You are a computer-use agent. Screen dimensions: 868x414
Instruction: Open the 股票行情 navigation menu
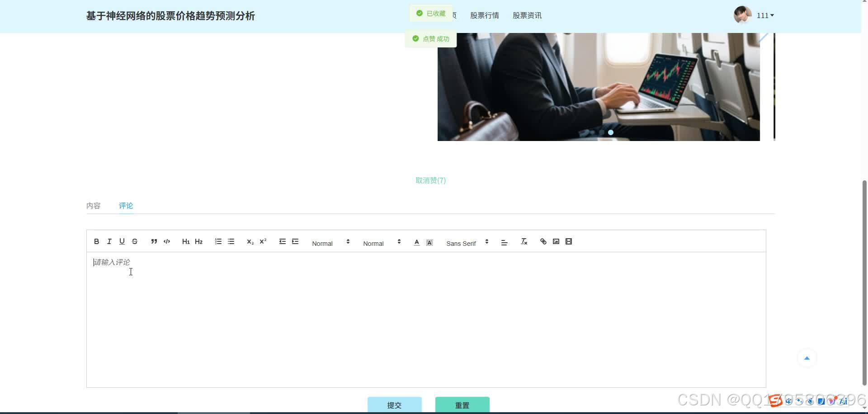(485, 15)
